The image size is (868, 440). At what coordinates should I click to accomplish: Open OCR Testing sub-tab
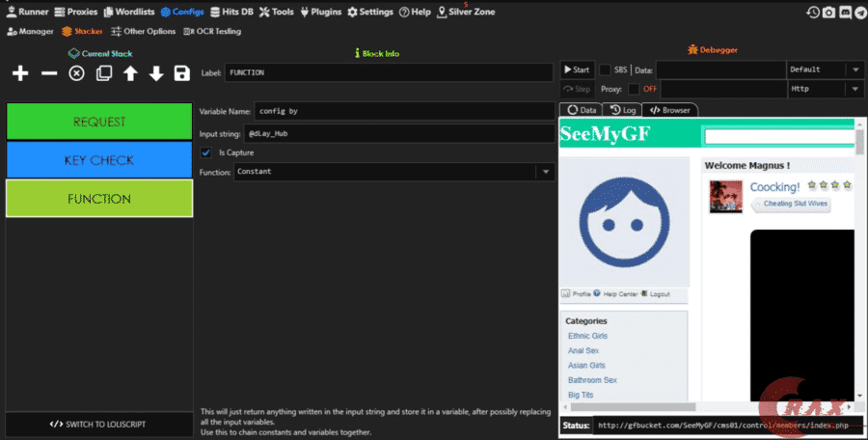point(212,32)
